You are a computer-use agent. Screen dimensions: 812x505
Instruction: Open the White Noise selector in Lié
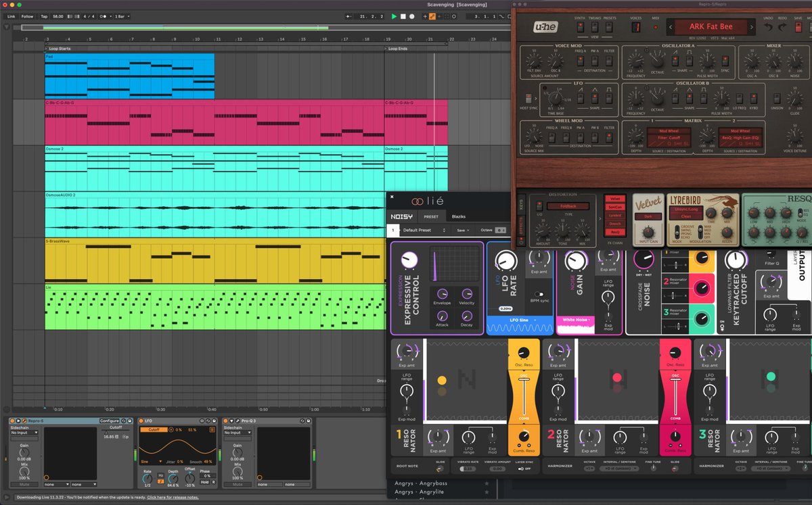(x=576, y=320)
